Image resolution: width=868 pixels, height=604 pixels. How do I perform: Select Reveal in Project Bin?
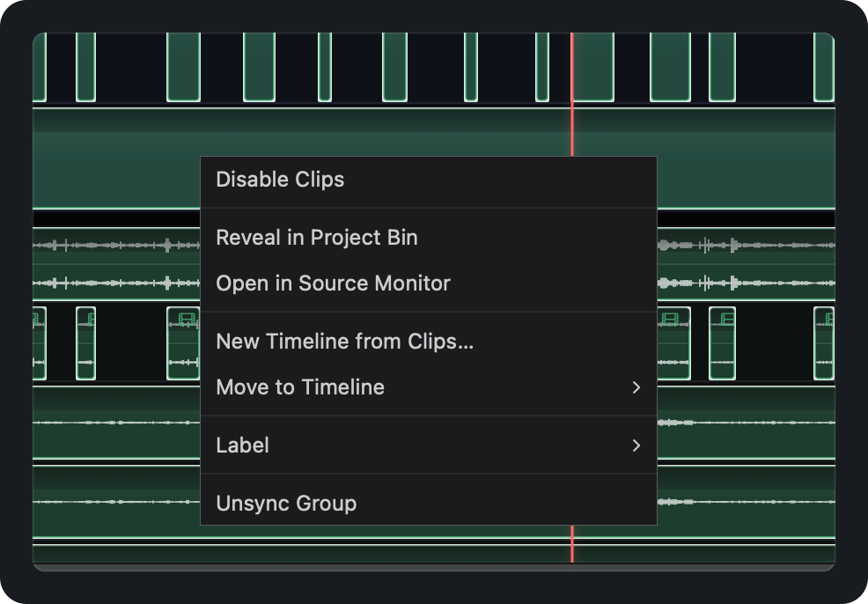coord(429,238)
